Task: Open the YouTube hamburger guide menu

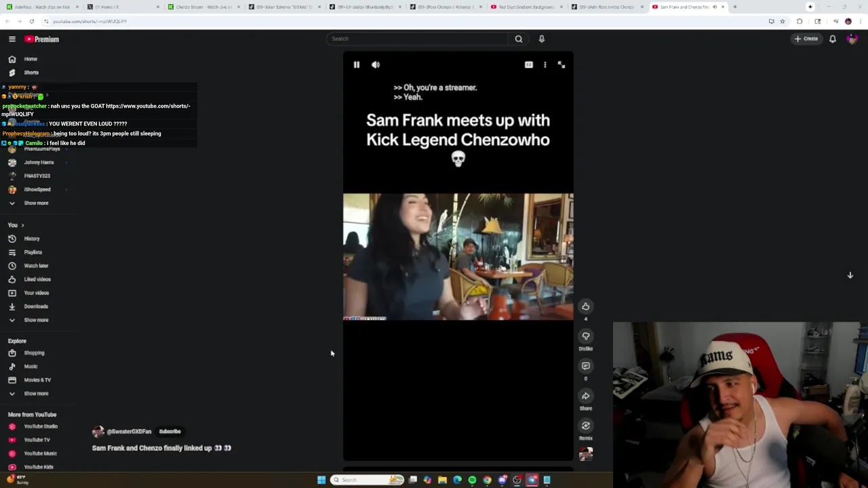Action: click(x=12, y=39)
